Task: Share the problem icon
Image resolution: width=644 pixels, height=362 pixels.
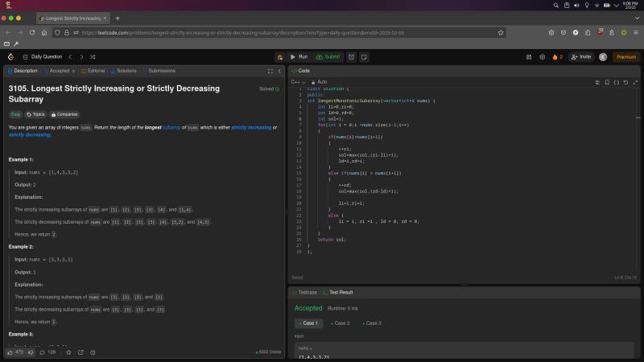Action: [x=80, y=352]
